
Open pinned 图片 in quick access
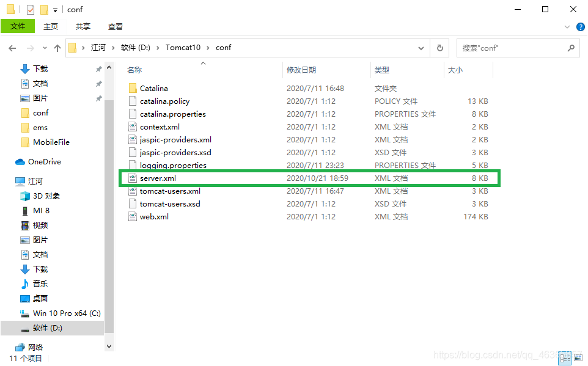pyautogui.click(x=40, y=98)
